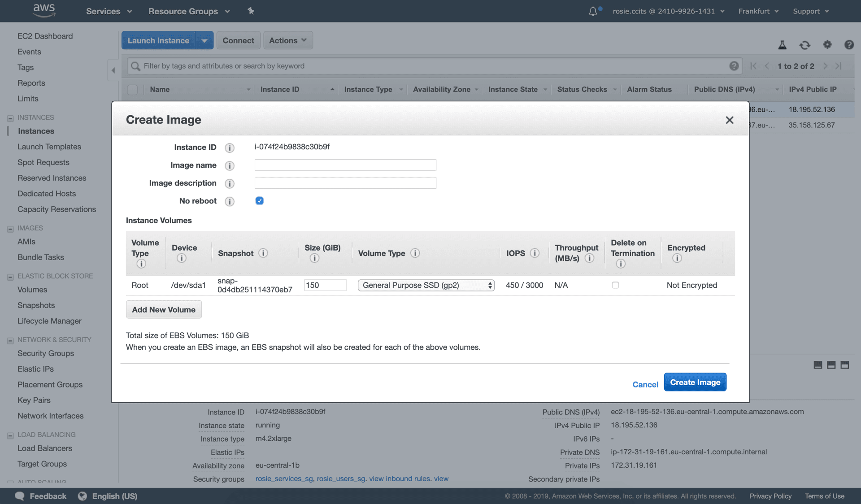861x504 pixels.
Task: Click the refresh instances icon
Action: [x=805, y=45]
